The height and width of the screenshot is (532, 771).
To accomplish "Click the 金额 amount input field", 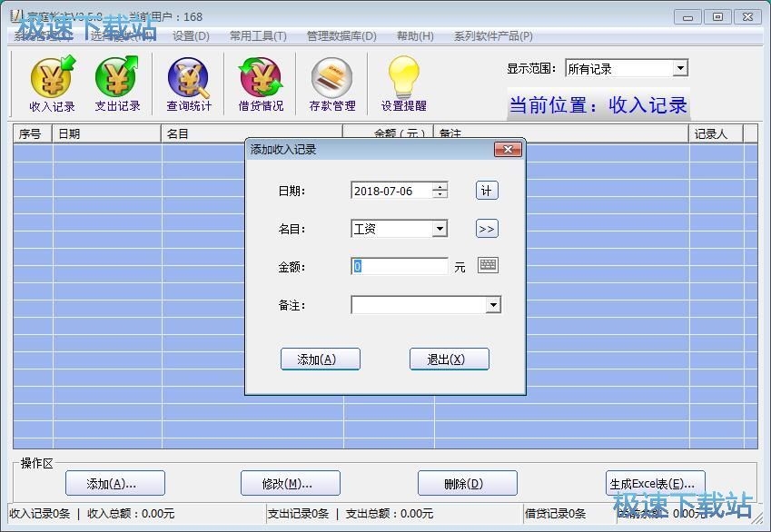I will coord(400,267).
